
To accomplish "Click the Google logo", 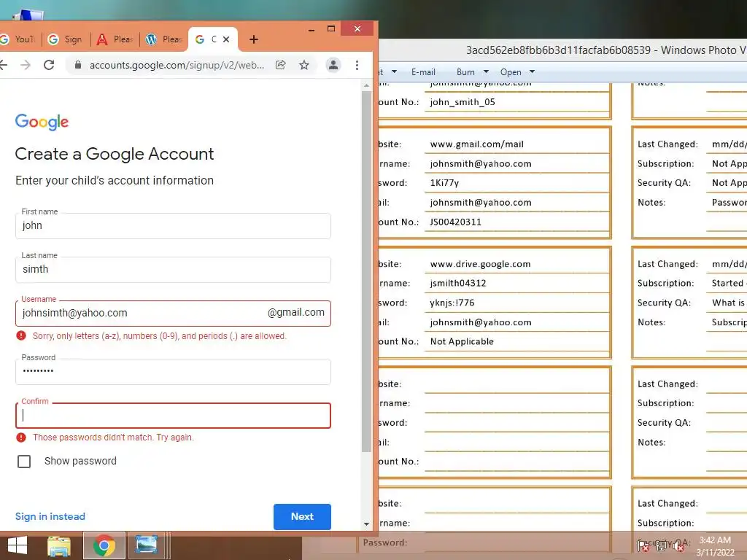I will [x=42, y=122].
